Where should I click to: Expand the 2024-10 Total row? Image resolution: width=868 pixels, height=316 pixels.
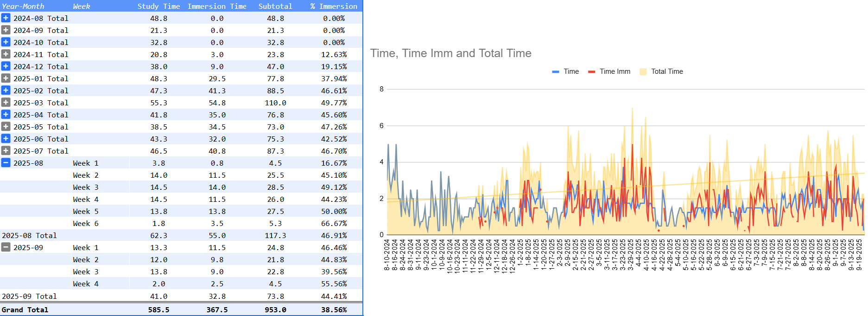pos(6,42)
